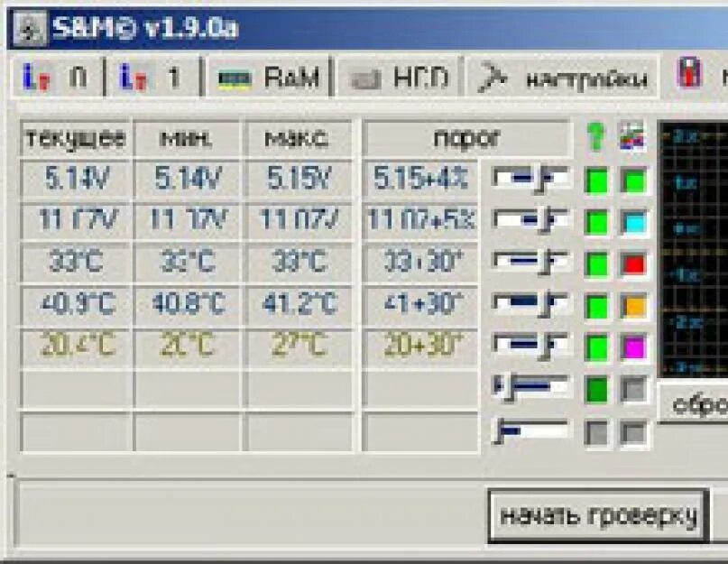
Task: Select the 33+30° threshold cell
Action: pos(420,262)
